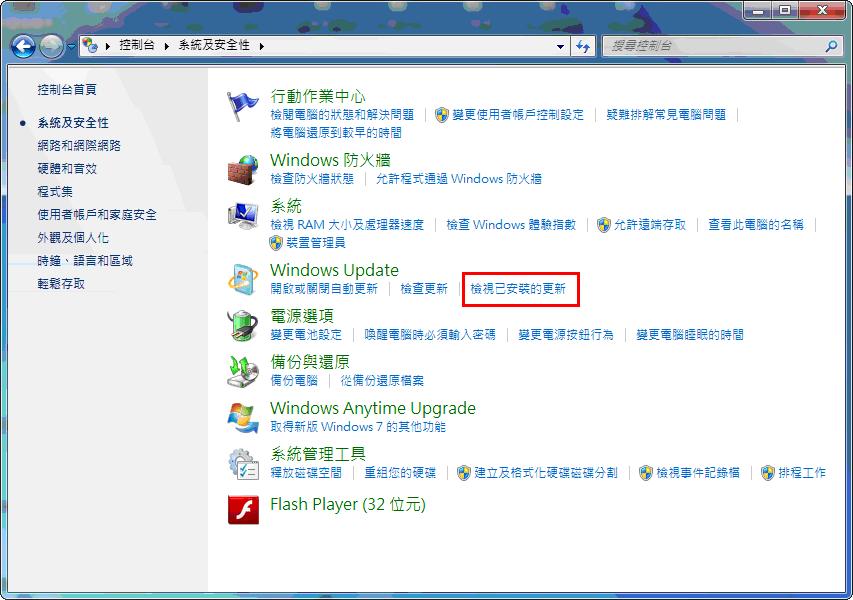Click shield icon beside 建立及格式化硬碟磁碟分割
Screen dimensions: 853x600
pyautogui.click(x=463, y=473)
